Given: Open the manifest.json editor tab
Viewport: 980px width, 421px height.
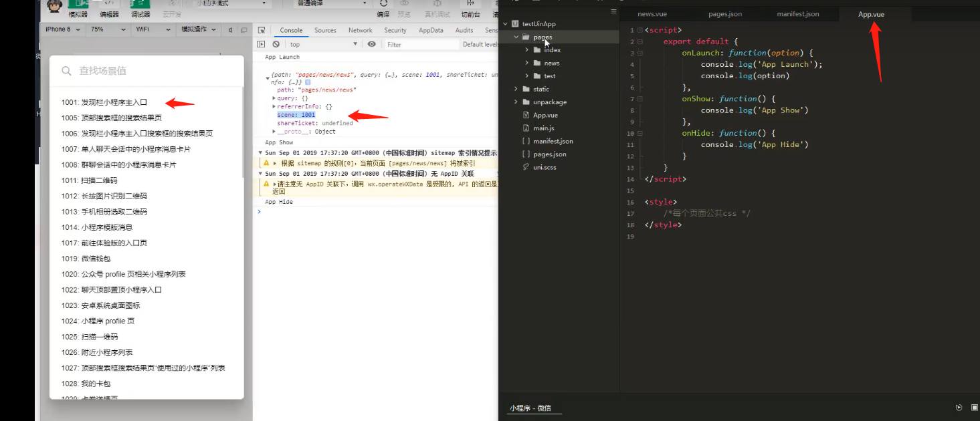Looking at the screenshot, I should tap(797, 14).
